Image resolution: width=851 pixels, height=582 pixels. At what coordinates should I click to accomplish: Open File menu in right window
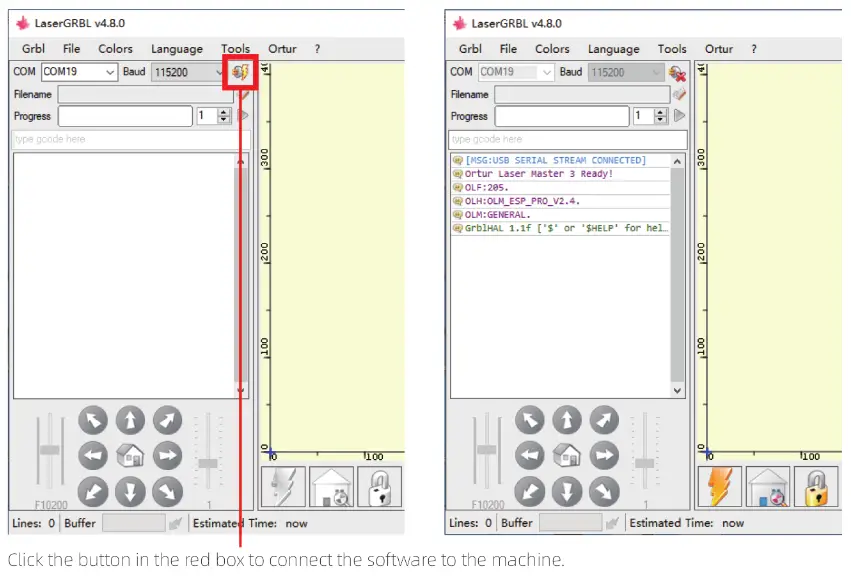pyautogui.click(x=508, y=48)
